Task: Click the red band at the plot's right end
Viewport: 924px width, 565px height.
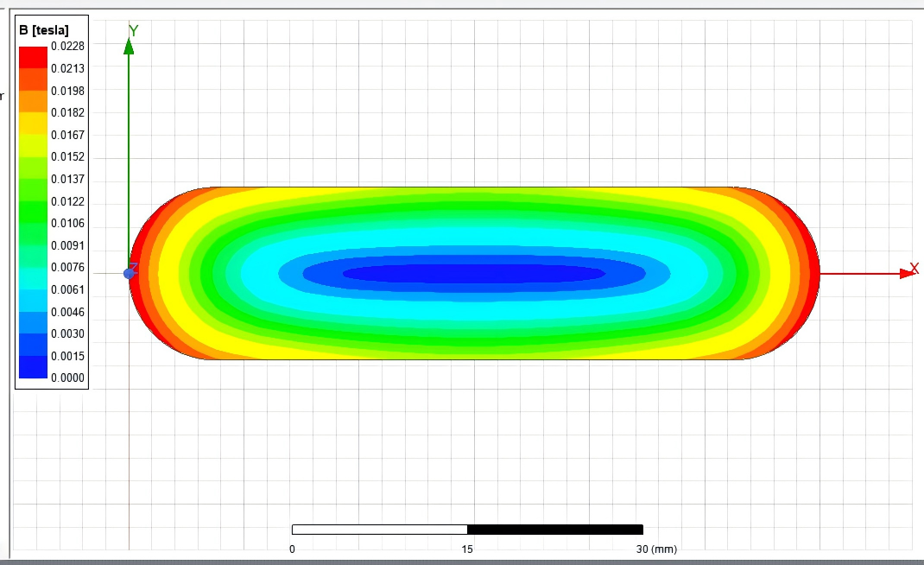Action: [812, 273]
